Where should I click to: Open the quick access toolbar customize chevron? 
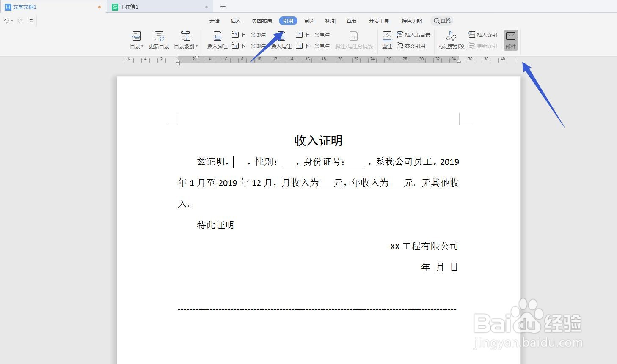coord(30,20)
